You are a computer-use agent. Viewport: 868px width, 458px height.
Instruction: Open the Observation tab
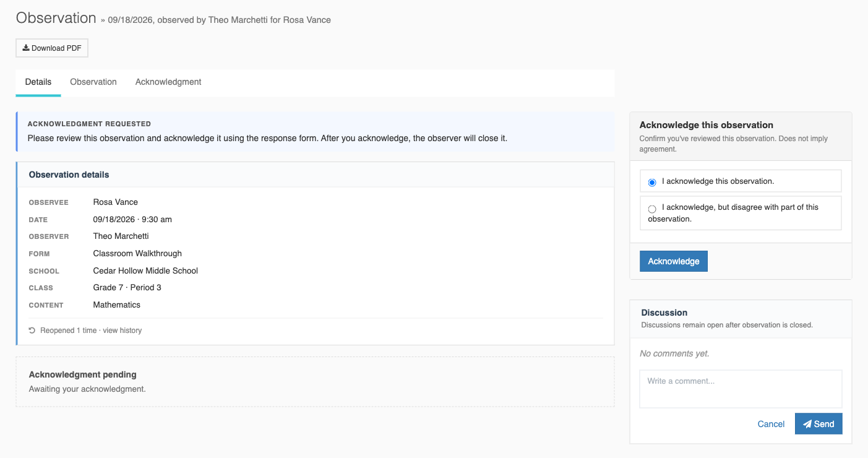pyautogui.click(x=93, y=82)
